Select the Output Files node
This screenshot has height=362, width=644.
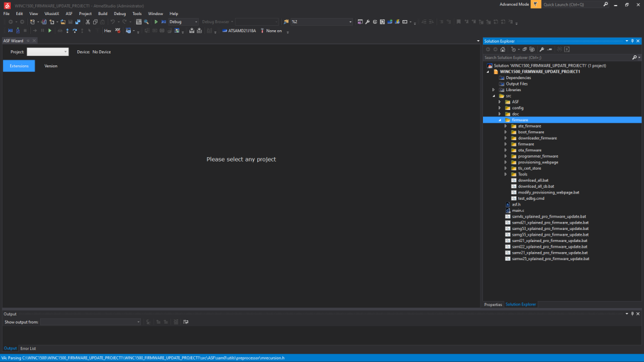tap(517, 84)
